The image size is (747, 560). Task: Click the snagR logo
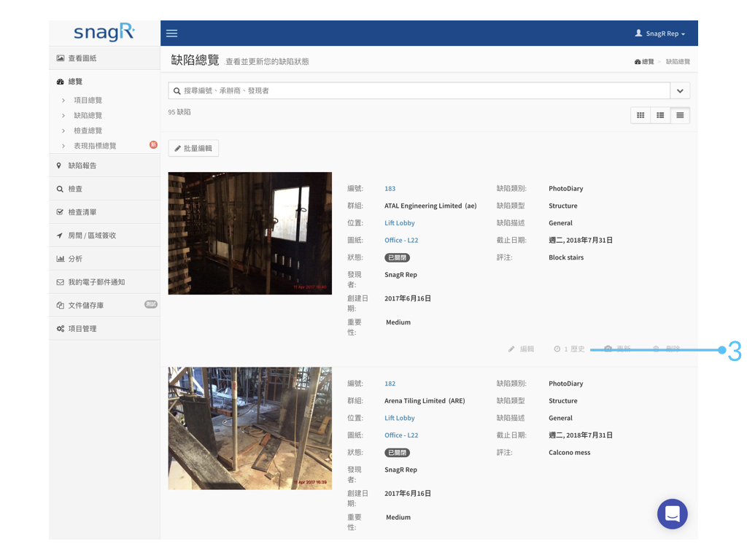click(104, 32)
